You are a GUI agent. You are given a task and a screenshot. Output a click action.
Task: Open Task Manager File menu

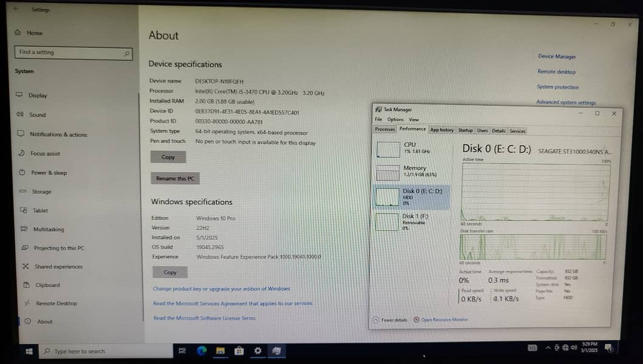coord(379,119)
